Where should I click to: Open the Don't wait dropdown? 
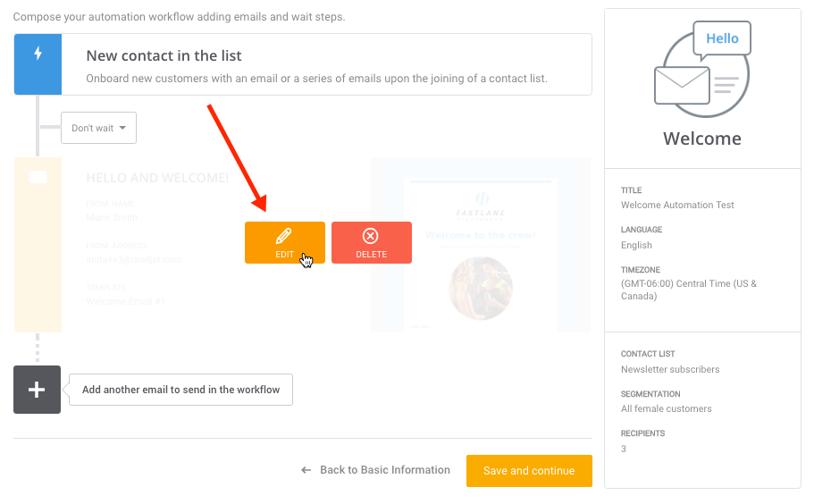pos(98,128)
